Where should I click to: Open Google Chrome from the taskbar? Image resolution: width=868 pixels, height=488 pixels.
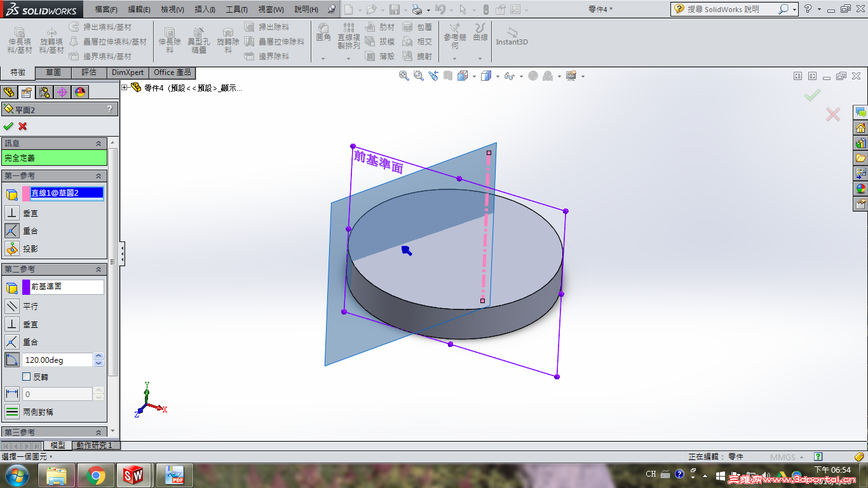[96, 475]
